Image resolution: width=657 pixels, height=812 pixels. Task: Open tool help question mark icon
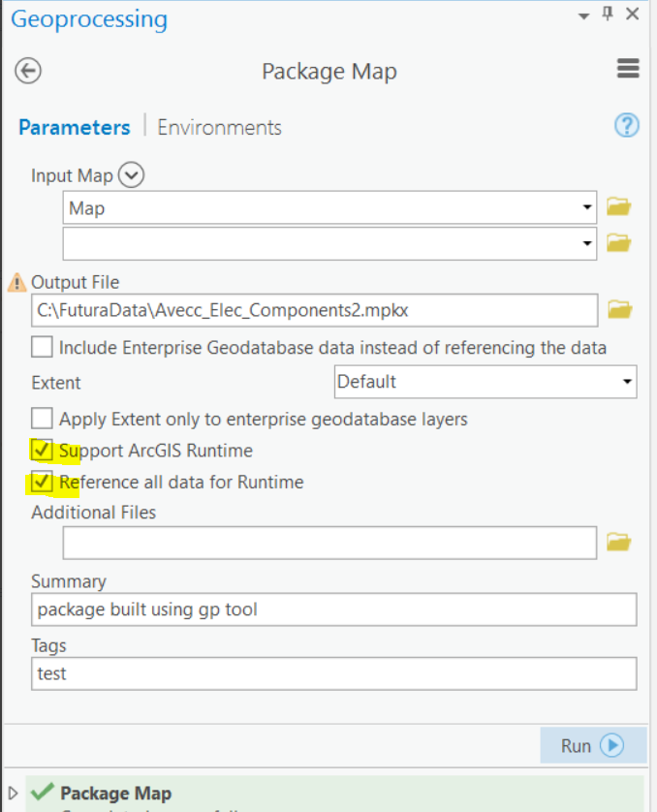(x=626, y=125)
